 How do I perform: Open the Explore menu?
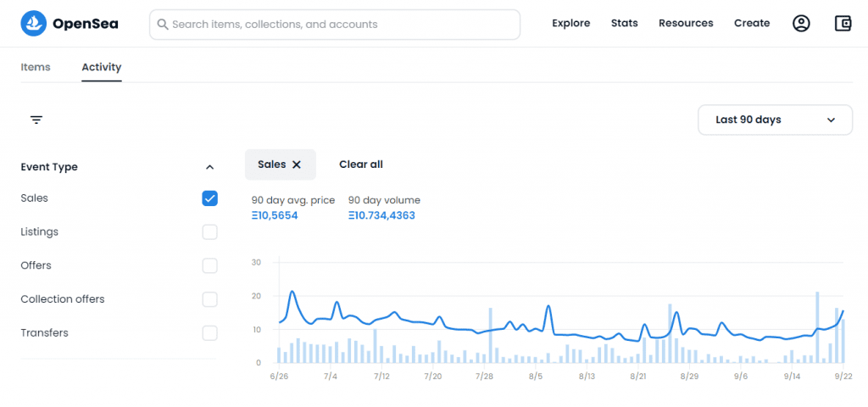pos(571,23)
